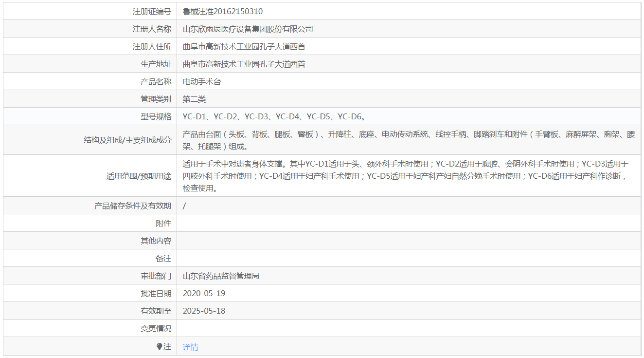This screenshot has width=644, height=358.
Task: Click the 注册证编号 label
Action: pos(152,11)
